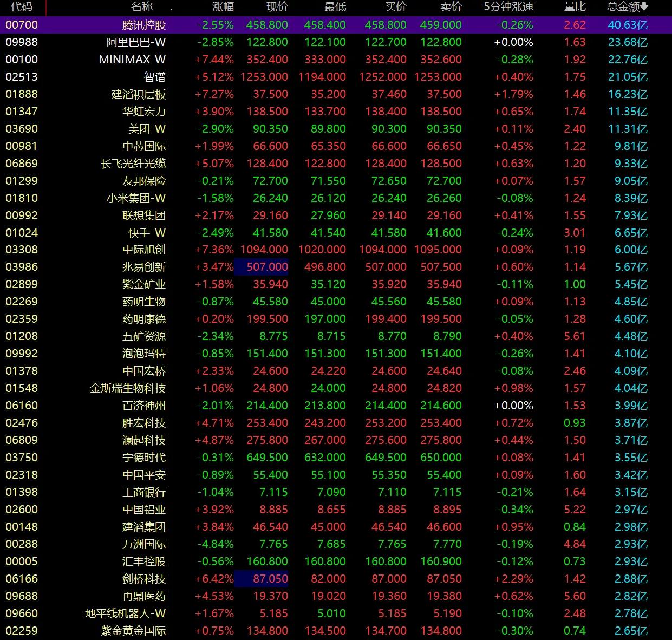Click stock code 00700
Image resolution: width=672 pixels, height=640 pixels.
click(22, 25)
